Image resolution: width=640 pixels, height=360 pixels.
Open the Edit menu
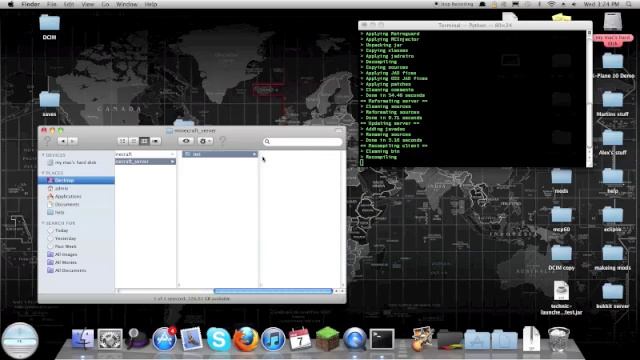pyautogui.click(x=69, y=4)
